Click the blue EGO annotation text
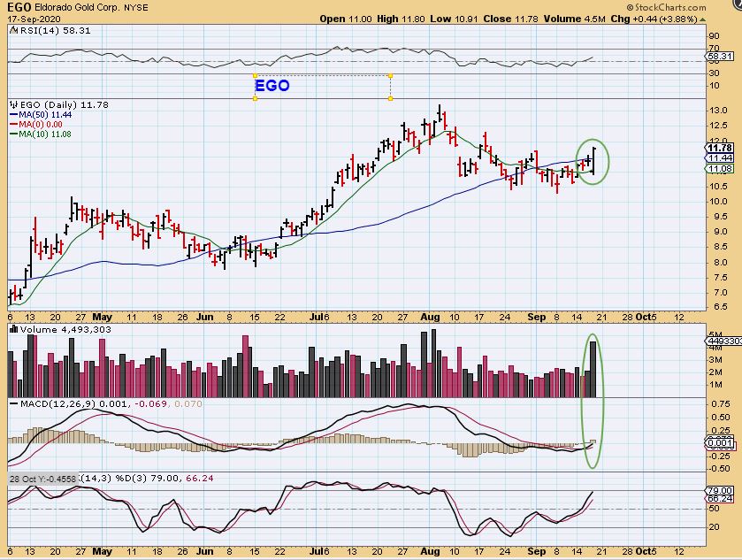Viewport: 742px width, 560px height. [272, 86]
